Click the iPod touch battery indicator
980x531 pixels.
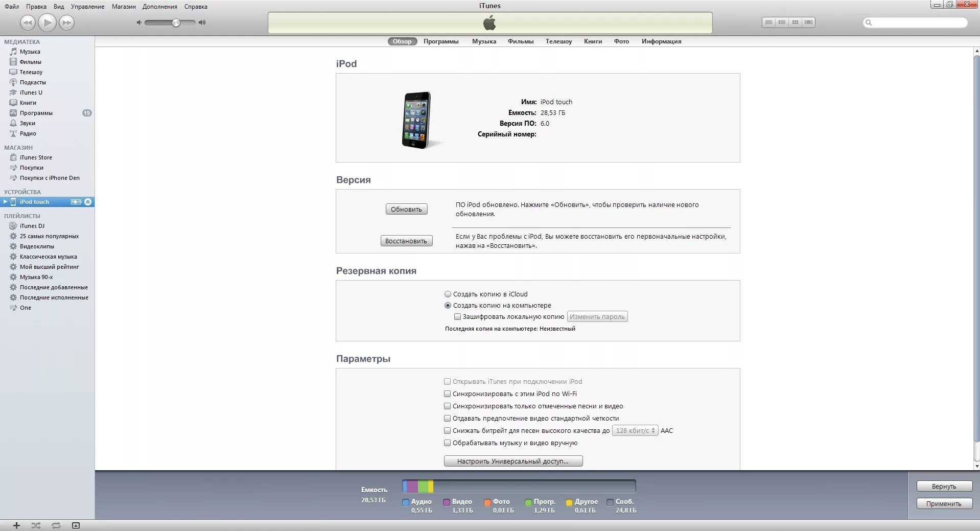coord(76,202)
